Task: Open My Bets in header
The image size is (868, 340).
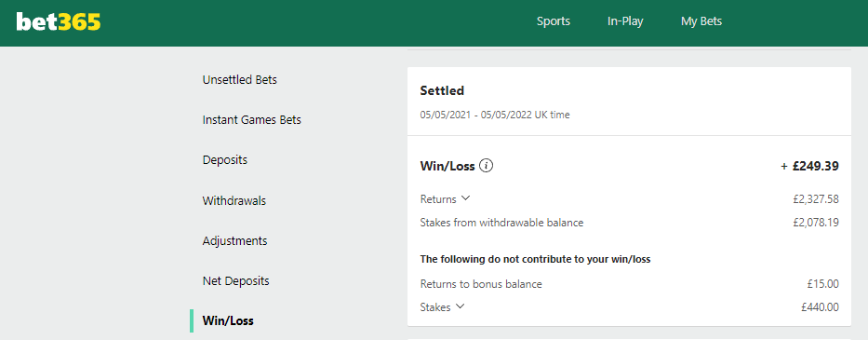Action: coord(701,21)
